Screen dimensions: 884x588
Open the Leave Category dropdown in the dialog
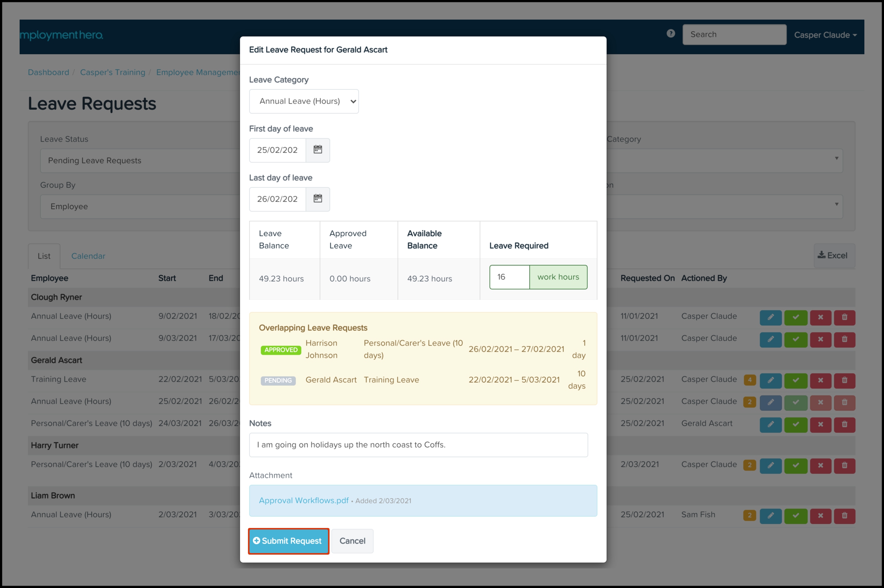point(303,101)
